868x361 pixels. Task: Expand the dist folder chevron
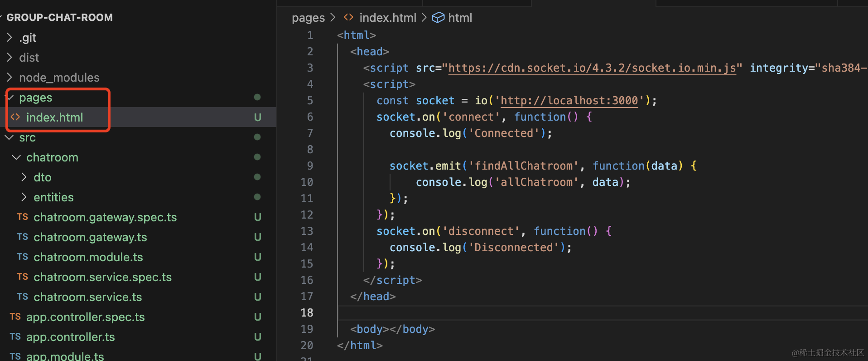(10, 58)
